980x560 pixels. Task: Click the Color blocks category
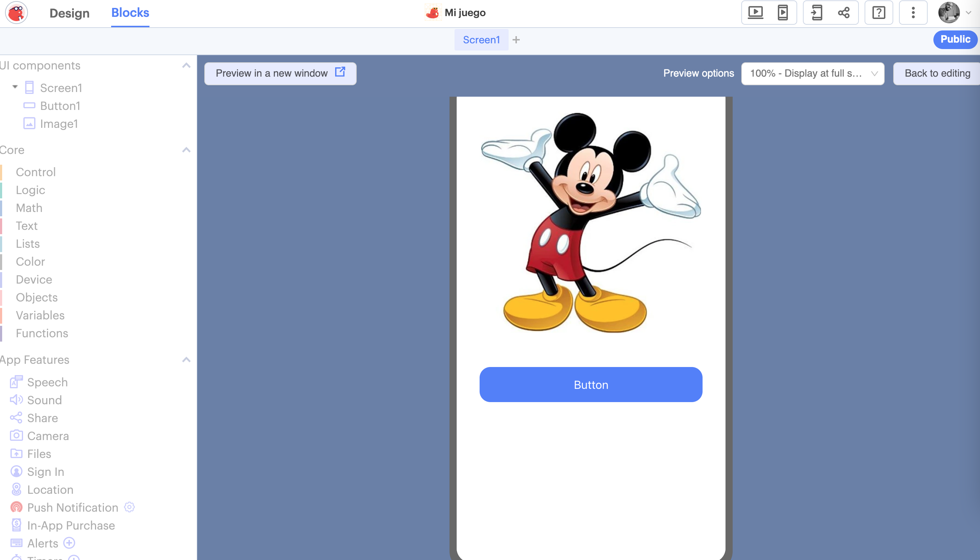30,261
